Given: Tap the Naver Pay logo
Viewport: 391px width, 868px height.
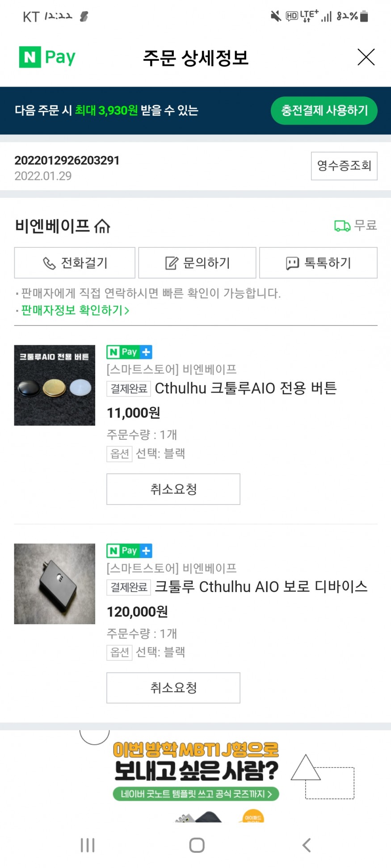Looking at the screenshot, I should [47, 57].
